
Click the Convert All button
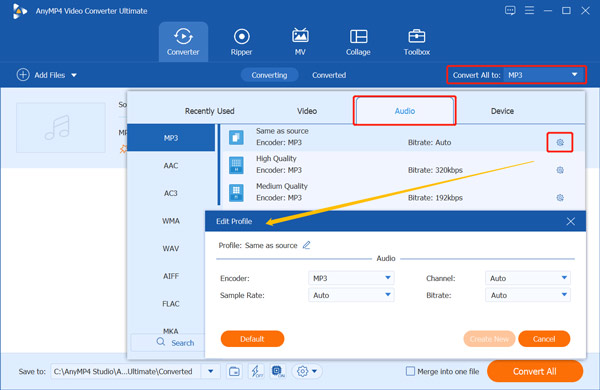coord(535,371)
